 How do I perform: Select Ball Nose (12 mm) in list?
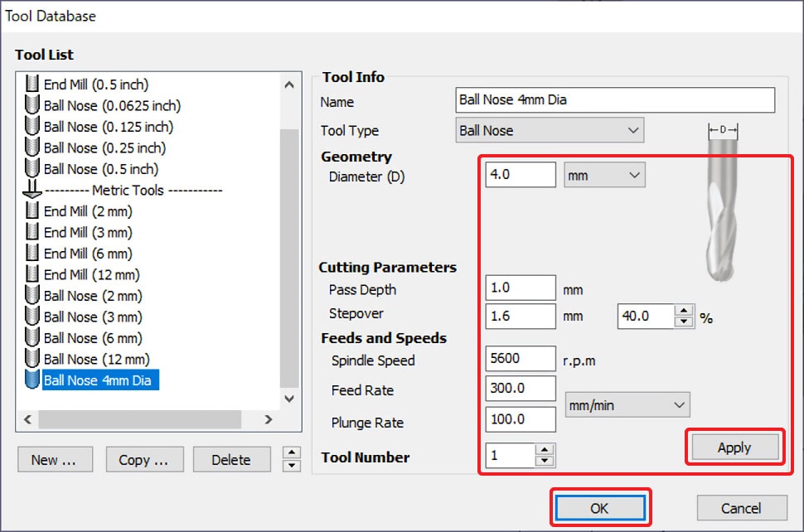pos(97,360)
